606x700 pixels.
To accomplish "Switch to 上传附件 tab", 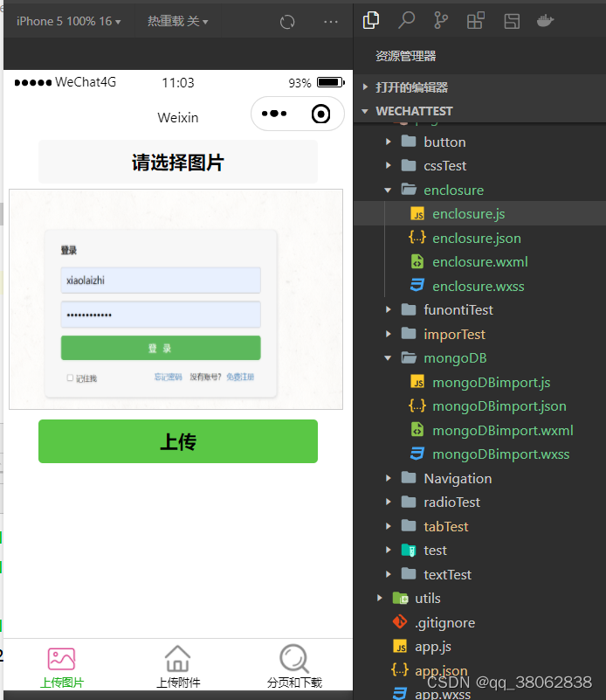I will tap(178, 667).
